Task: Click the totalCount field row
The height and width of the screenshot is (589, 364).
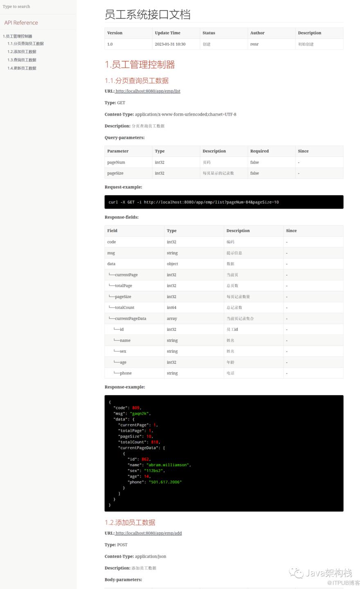Action: click(224, 307)
